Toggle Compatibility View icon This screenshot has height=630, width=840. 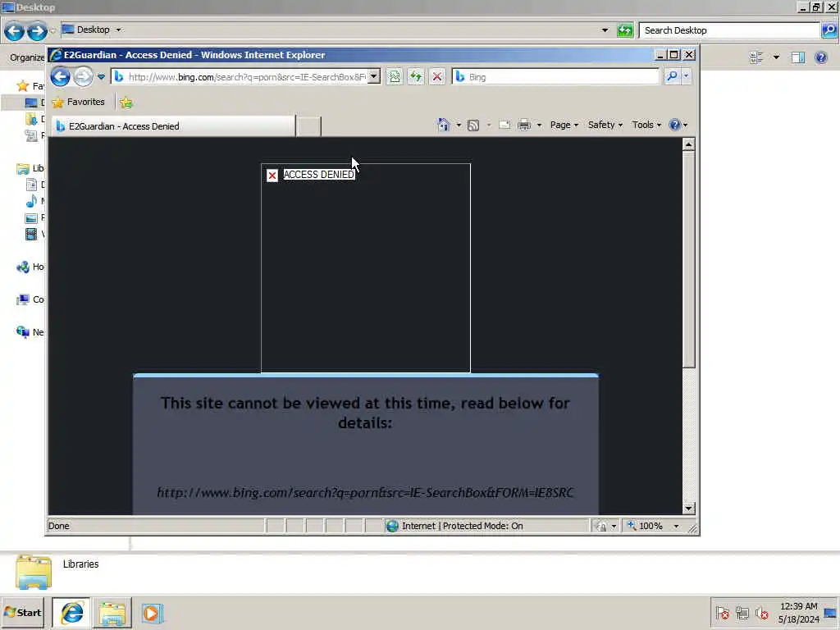[x=395, y=76]
